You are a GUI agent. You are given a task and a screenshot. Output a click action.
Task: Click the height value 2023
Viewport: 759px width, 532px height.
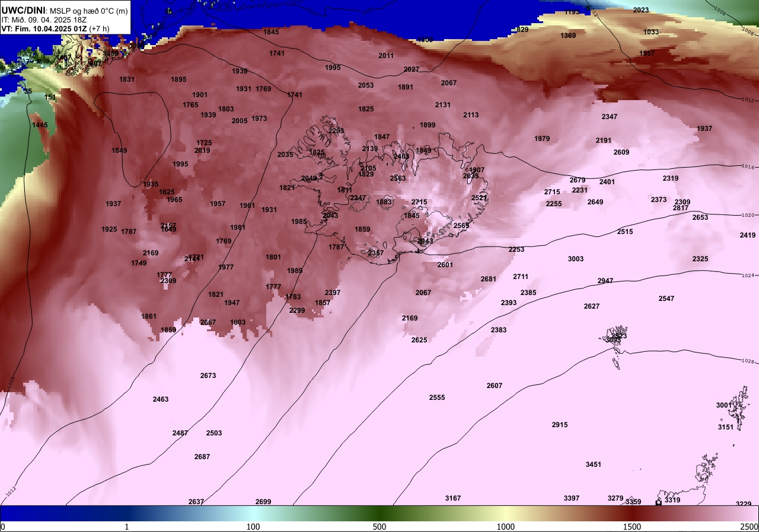point(641,10)
